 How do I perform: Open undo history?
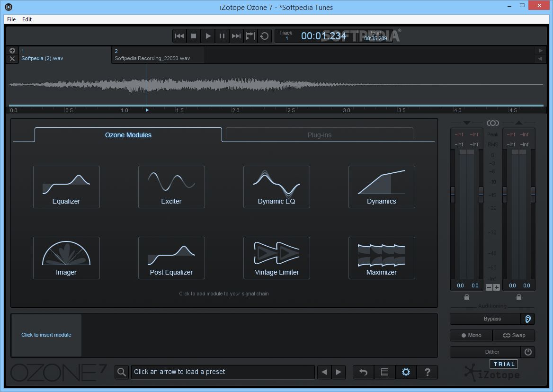(364, 372)
